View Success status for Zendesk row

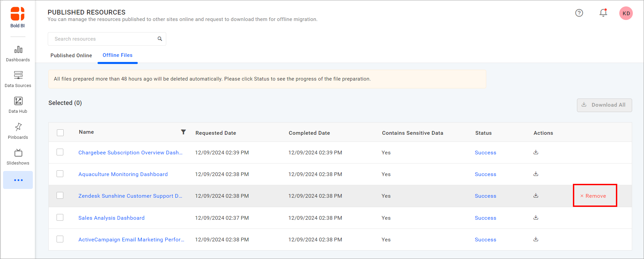click(485, 196)
